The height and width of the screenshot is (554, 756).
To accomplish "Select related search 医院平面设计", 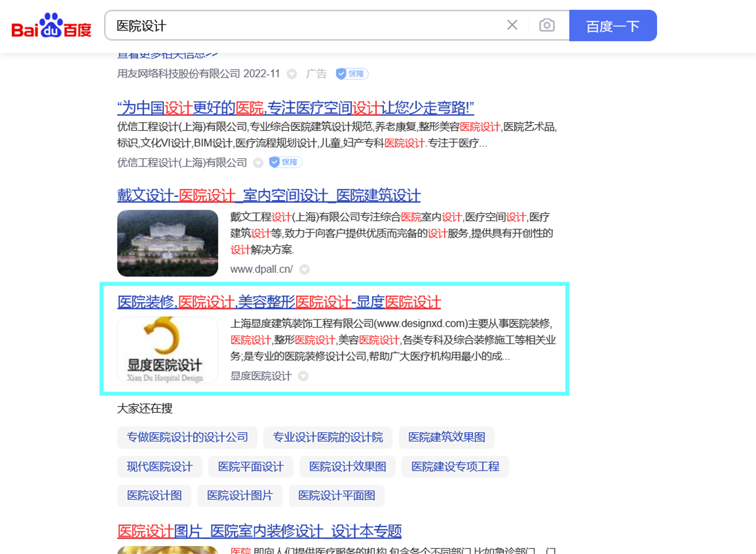I will click(x=250, y=467).
